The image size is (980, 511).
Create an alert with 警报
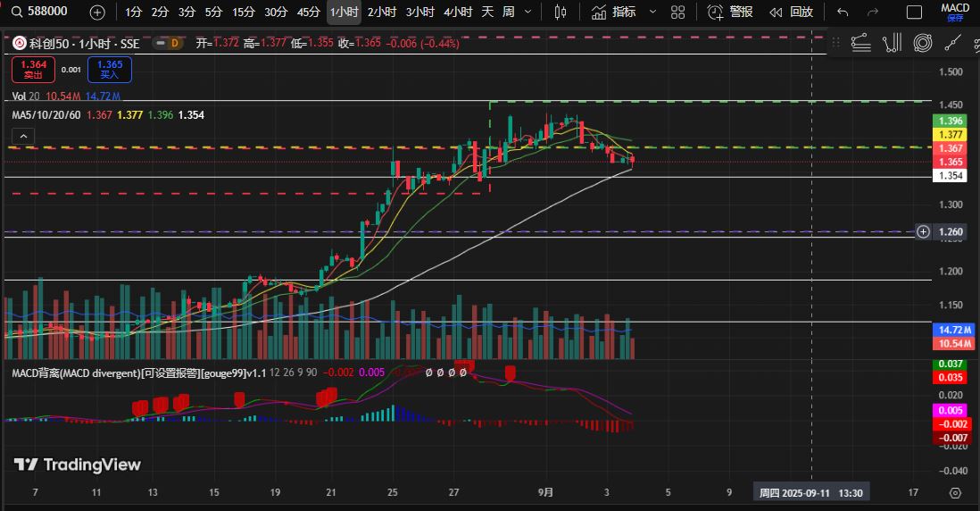pyautogui.click(x=731, y=12)
